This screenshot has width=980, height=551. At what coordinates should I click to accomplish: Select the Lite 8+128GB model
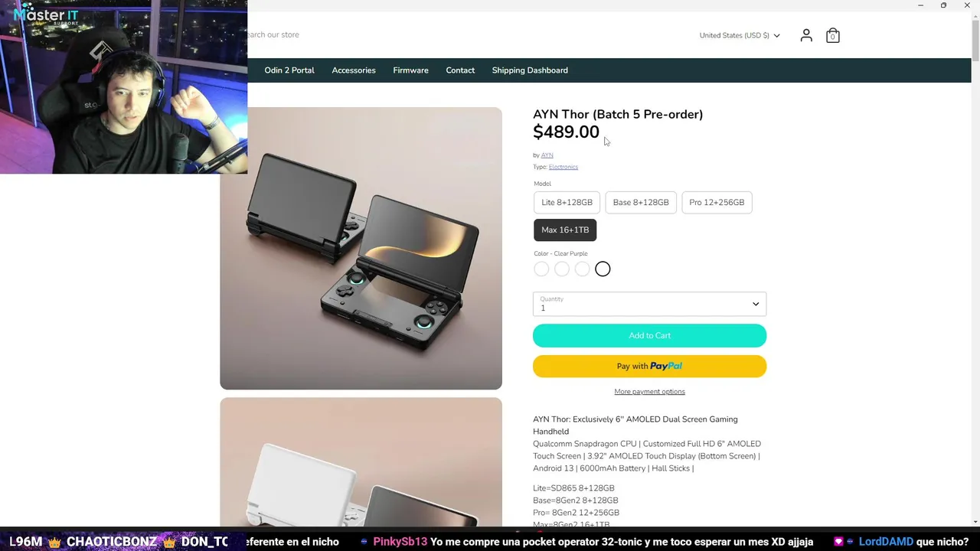[567, 203]
